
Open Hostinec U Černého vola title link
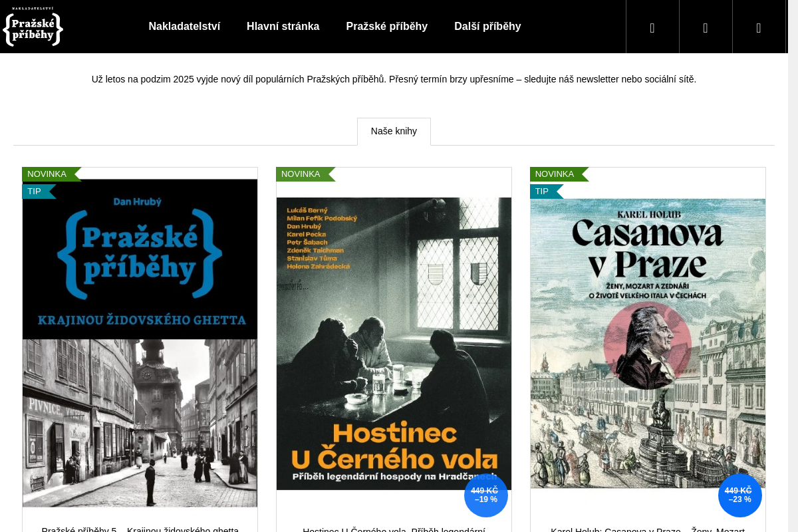(394, 529)
